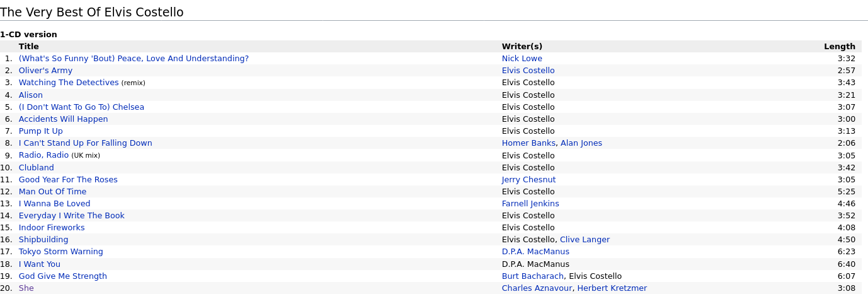Select the 2:06 length value
Screen dimensions: 868x294
(x=847, y=143)
